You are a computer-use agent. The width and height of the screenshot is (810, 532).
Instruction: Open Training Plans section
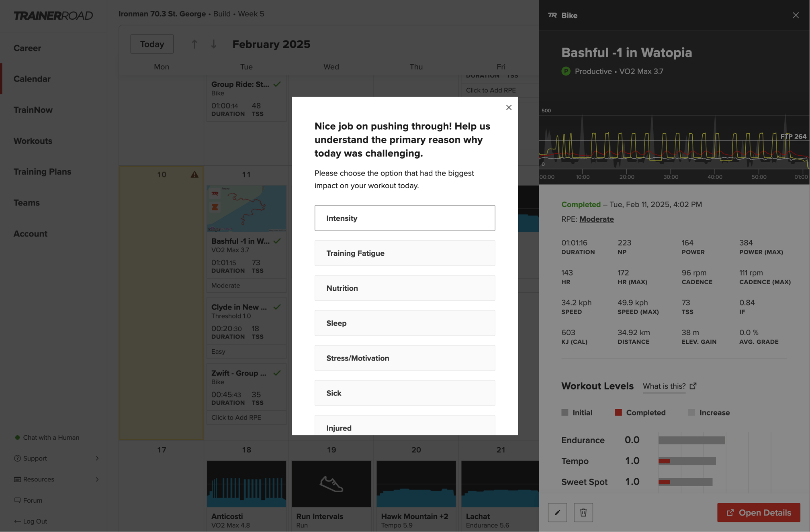(42, 171)
